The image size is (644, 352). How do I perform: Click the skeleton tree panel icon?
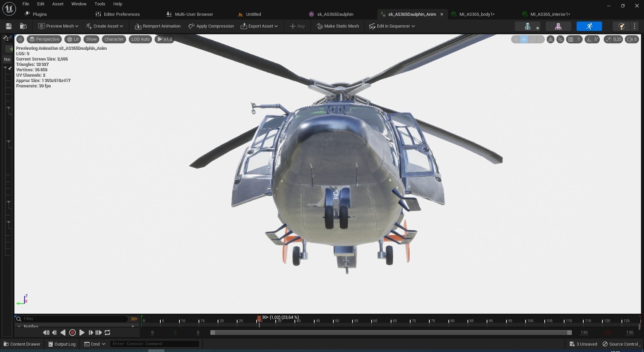click(x=7, y=38)
